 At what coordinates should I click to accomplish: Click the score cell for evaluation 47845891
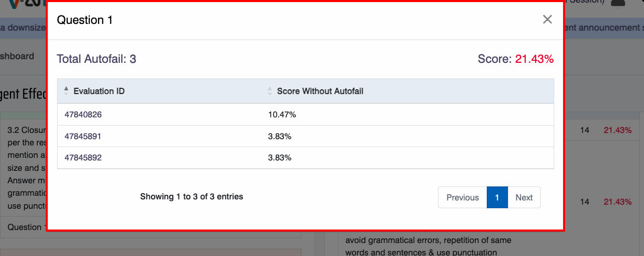[280, 137]
